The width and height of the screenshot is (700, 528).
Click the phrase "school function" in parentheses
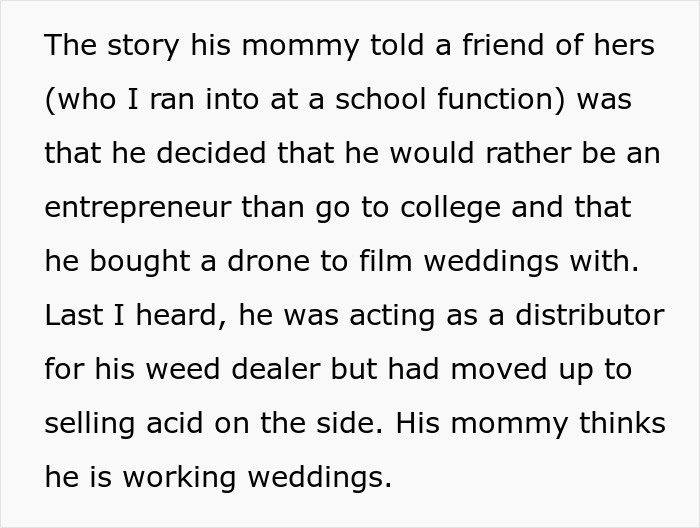(450, 99)
